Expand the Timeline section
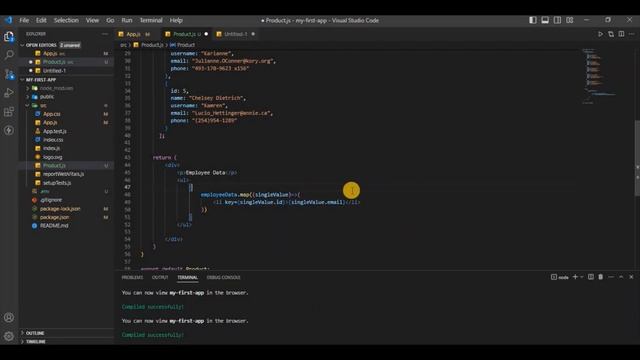640x360 pixels. click(36, 341)
